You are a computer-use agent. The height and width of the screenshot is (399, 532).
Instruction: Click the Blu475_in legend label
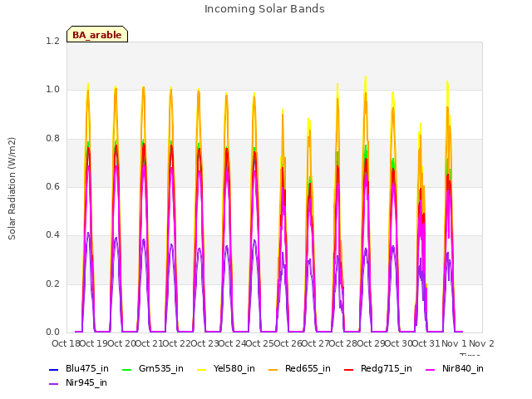pos(87,368)
